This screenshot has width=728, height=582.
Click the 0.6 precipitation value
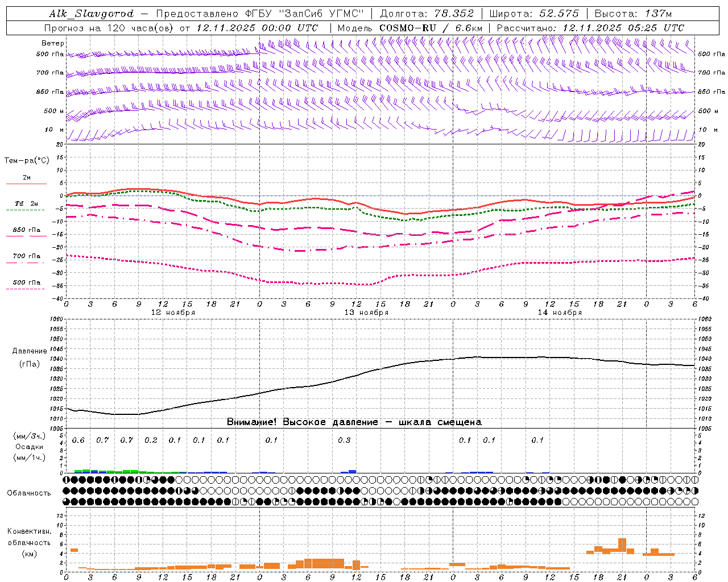pyautogui.click(x=78, y=440)
